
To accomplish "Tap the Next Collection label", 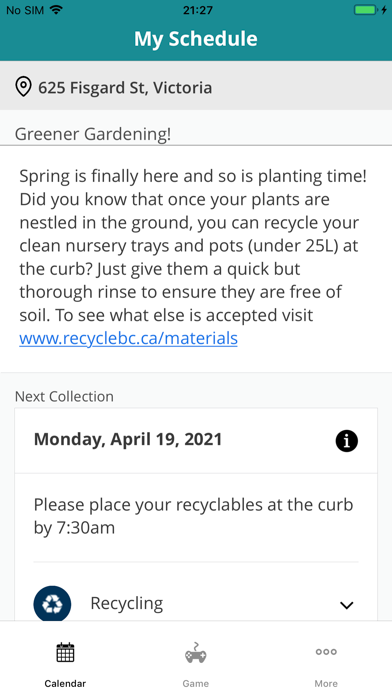I will [x=64, y=396].
